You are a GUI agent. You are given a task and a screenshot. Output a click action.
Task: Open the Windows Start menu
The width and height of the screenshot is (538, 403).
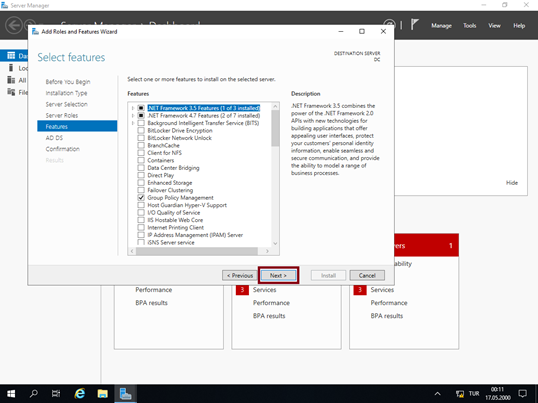[11, 393]
